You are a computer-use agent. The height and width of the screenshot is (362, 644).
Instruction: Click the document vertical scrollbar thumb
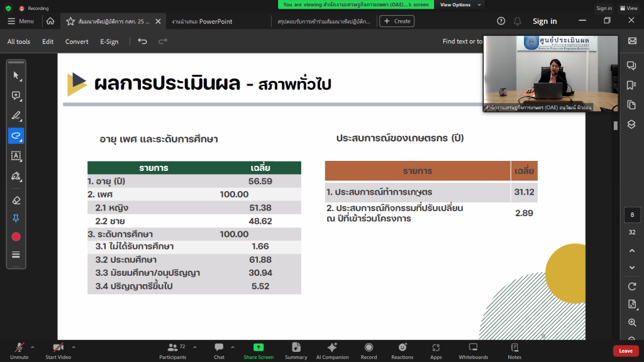pyautogui.click(x=616, y=126)
